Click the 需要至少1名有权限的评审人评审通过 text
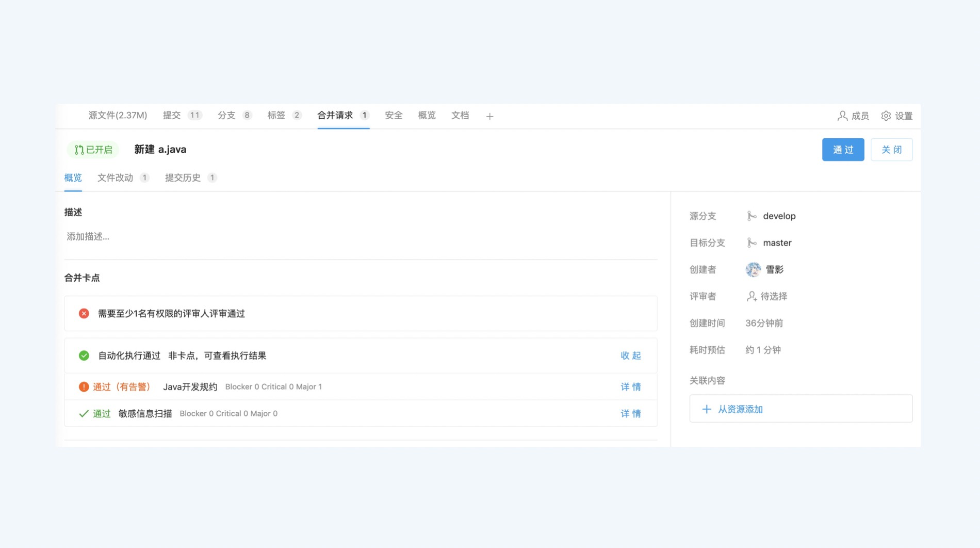 [x=171, y=314]
